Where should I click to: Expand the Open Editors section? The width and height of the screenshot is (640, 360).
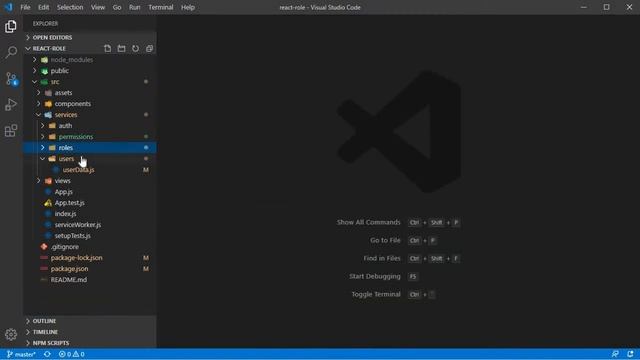point(90,38)
